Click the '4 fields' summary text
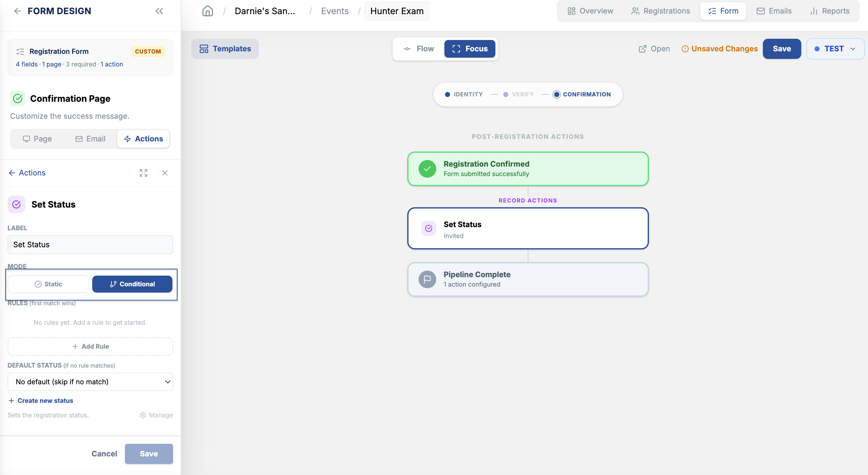This screenshot has height=475, width=868. tap(27, 64)
